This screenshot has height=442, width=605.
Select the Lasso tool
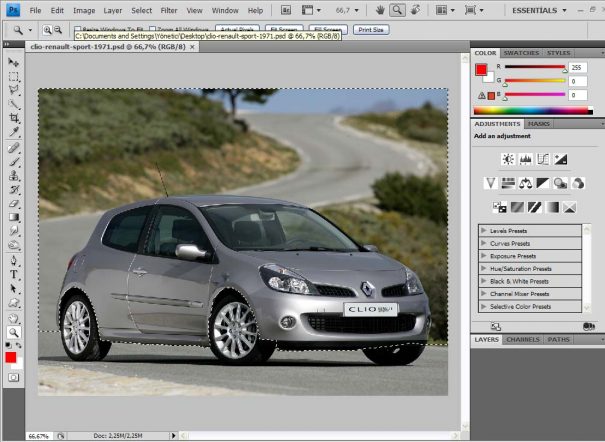click(x=14, y=90)
